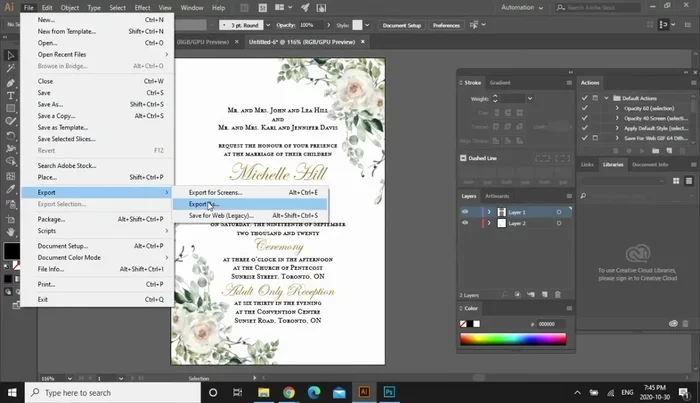The width and height of the screenshot is (700, 403).
Task: Delete selected layer with trash icon
Action: point(558,295)
